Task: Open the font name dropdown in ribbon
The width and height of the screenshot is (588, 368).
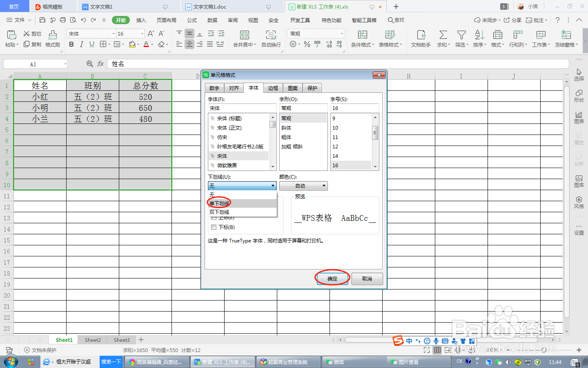Action: click(x=114, y=34)
